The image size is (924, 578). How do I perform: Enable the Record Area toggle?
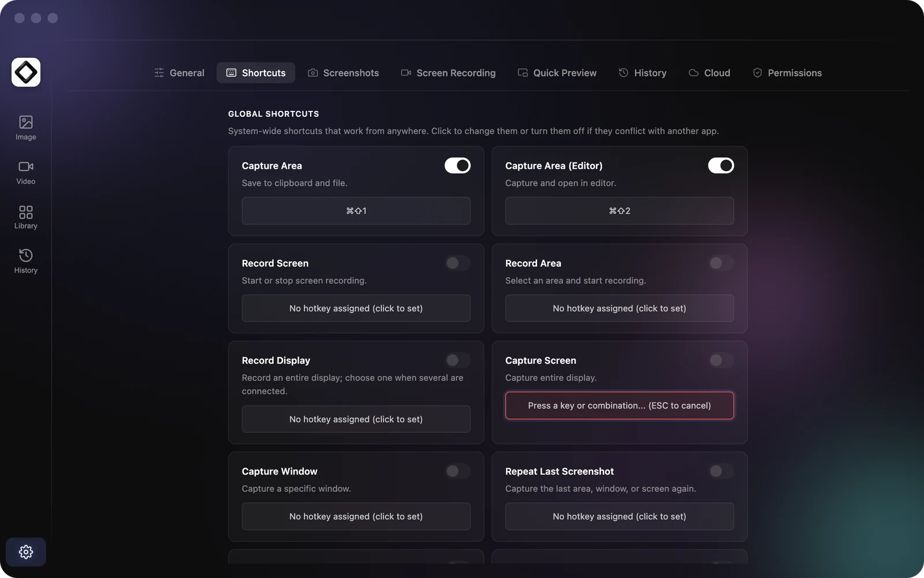coord(721,263)
